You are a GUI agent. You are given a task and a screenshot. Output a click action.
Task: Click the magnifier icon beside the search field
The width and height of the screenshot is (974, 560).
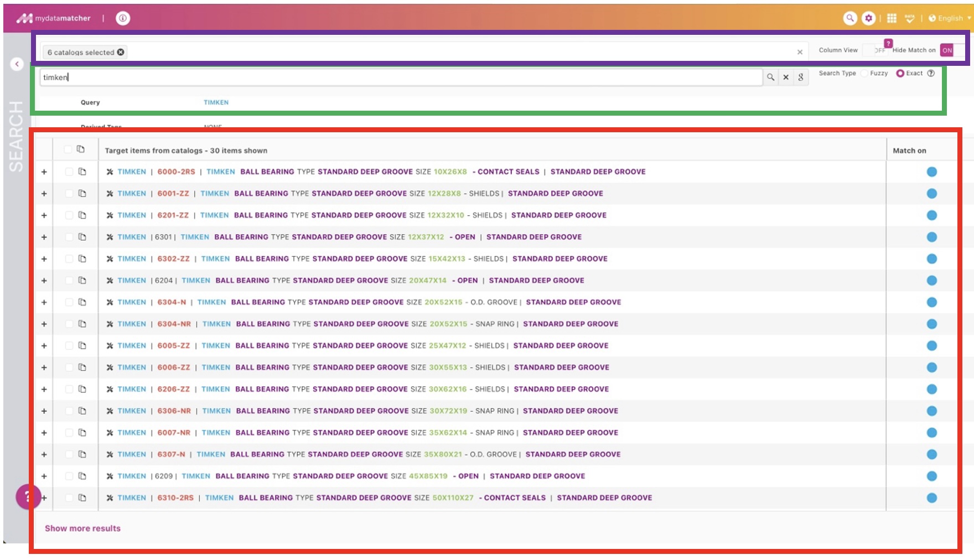click(770, 77)
